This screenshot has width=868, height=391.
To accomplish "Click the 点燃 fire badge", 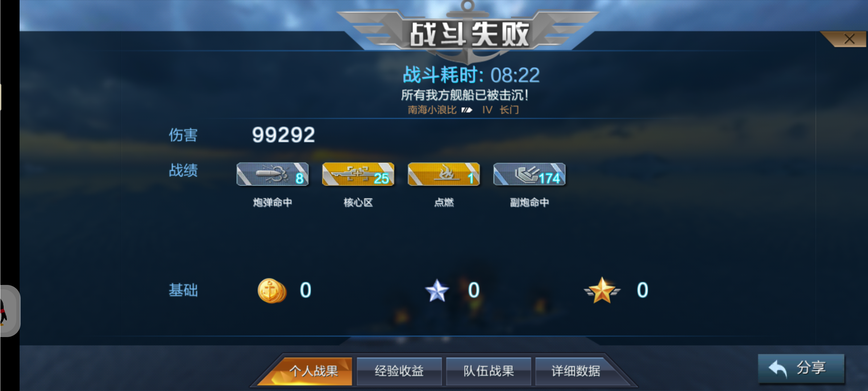I will [x=444, y=174].
